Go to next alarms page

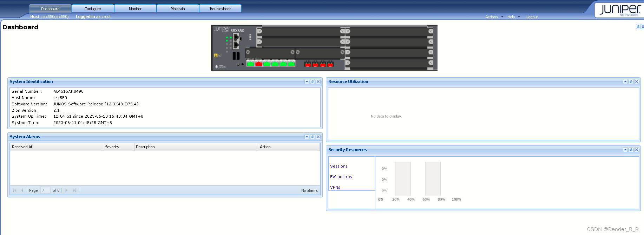pos(66,190)
